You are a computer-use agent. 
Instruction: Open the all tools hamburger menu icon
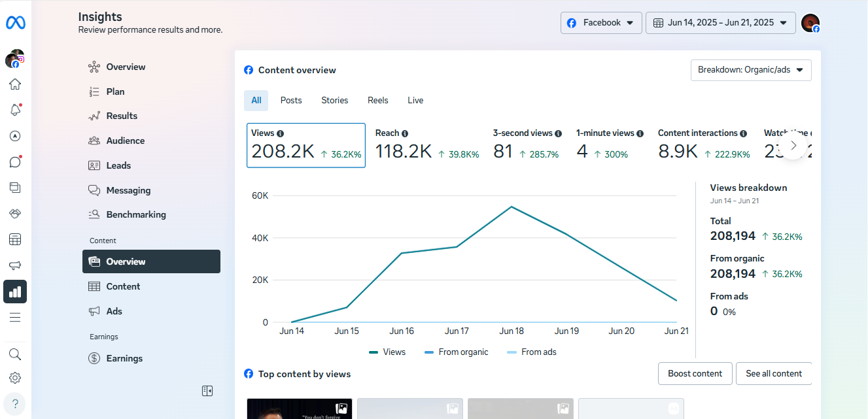15,318
